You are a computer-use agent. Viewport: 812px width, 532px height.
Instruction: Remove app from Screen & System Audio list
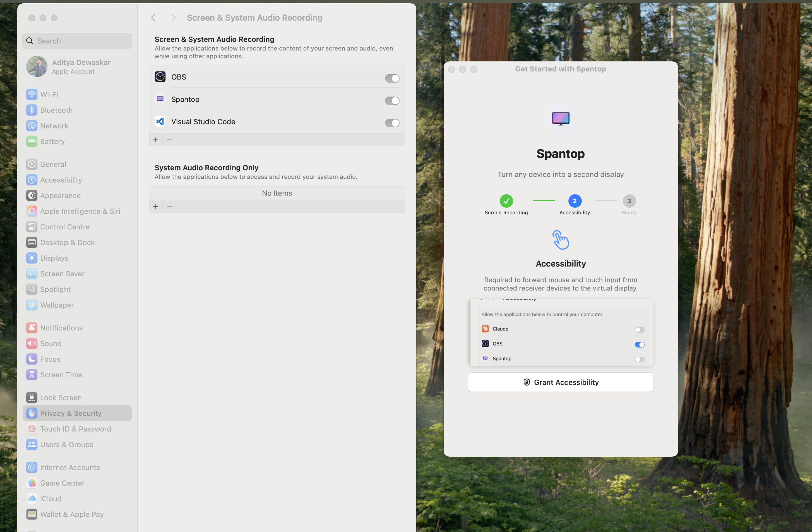(x=170, y=140)
